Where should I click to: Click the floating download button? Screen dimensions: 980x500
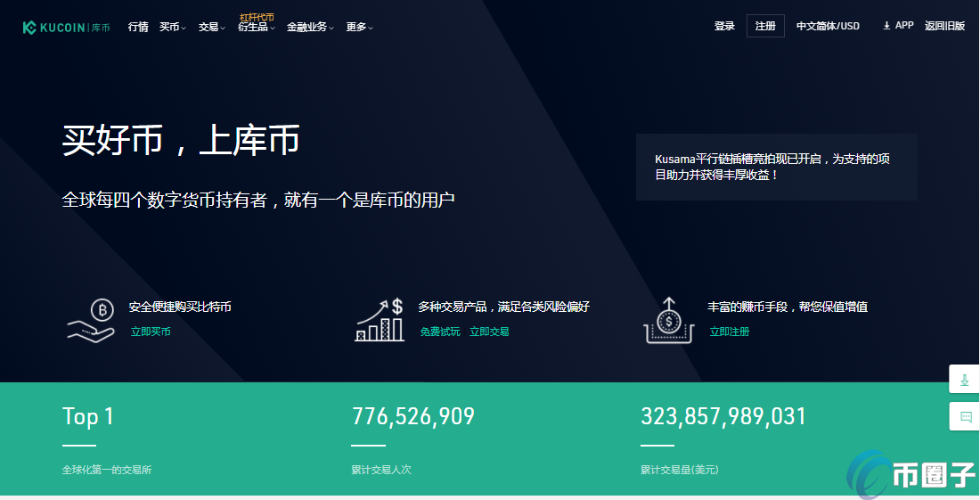pyautogui.click(x=964, y=380)
